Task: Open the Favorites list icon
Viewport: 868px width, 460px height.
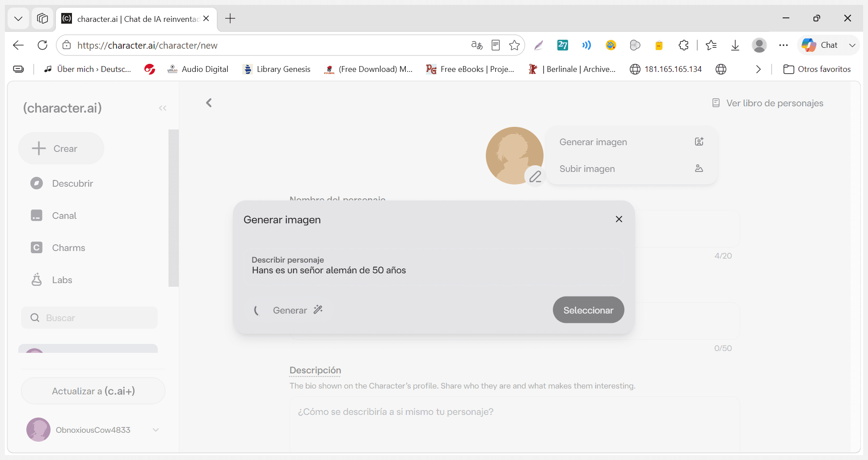Action: click(x=711, y=45)
